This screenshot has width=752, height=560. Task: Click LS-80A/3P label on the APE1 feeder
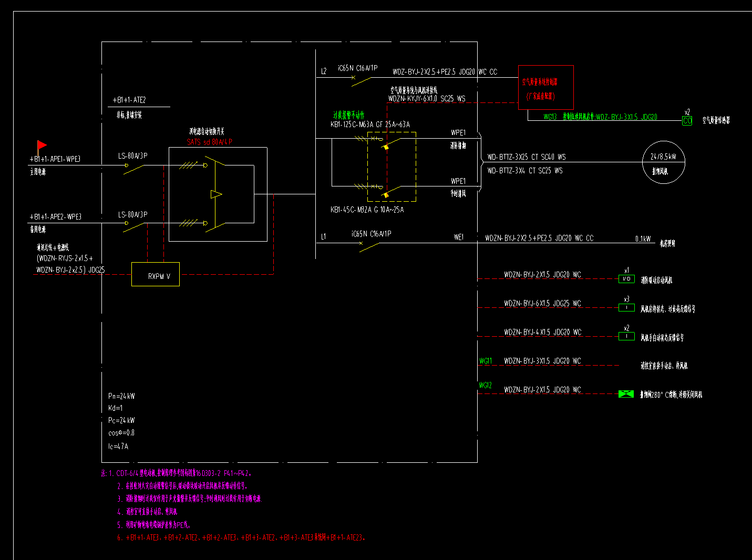click(132, 156)
